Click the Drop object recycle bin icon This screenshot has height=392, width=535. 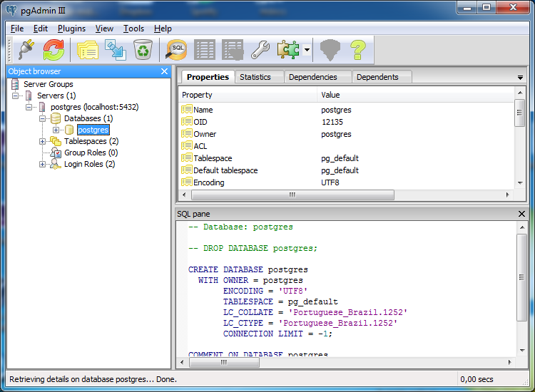coord(143,50)
